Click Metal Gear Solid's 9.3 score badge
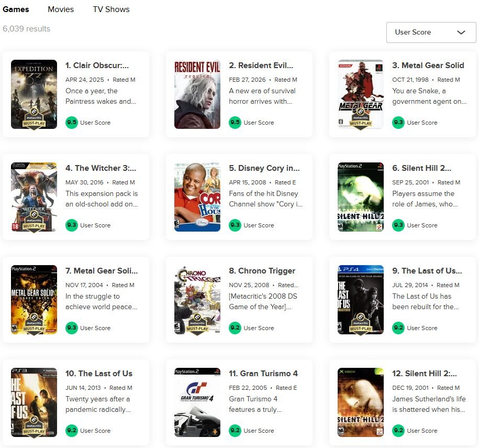The width and height of the screenshot is (479, 448). (398, 123)
